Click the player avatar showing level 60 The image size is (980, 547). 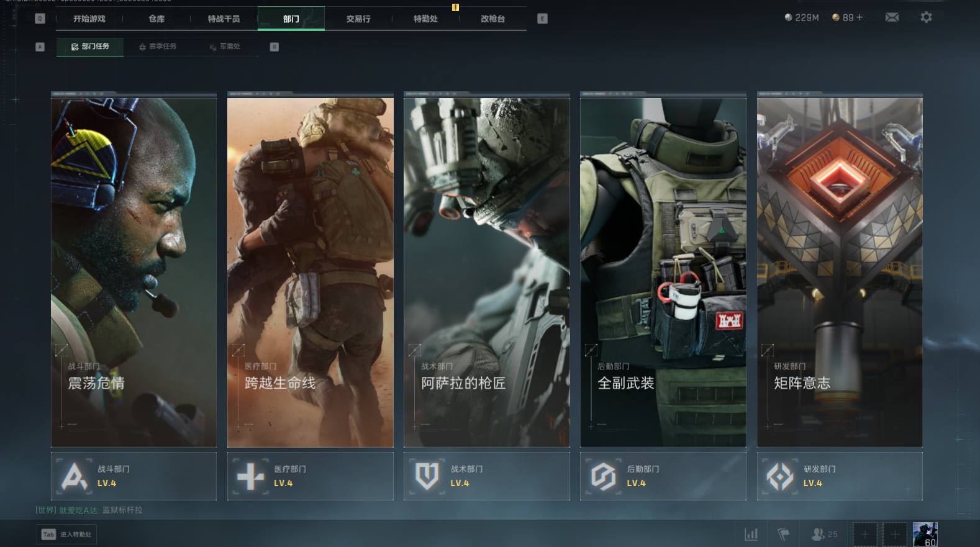point(925,535)
